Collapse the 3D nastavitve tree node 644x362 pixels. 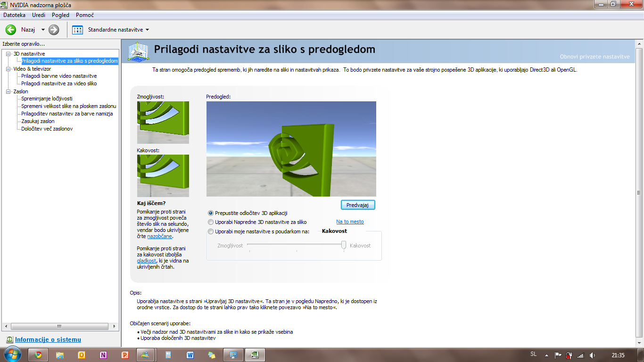8,54
